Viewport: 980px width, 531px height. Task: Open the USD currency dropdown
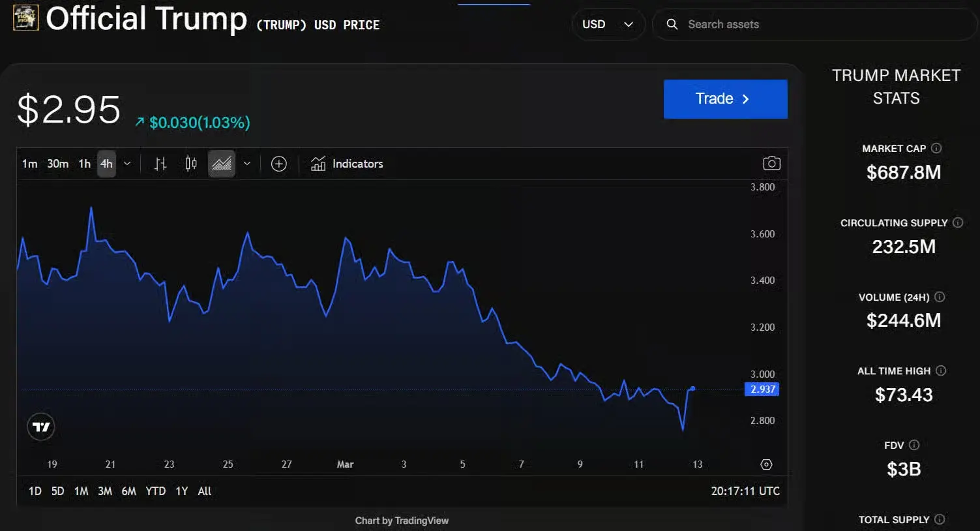point(608,24)
